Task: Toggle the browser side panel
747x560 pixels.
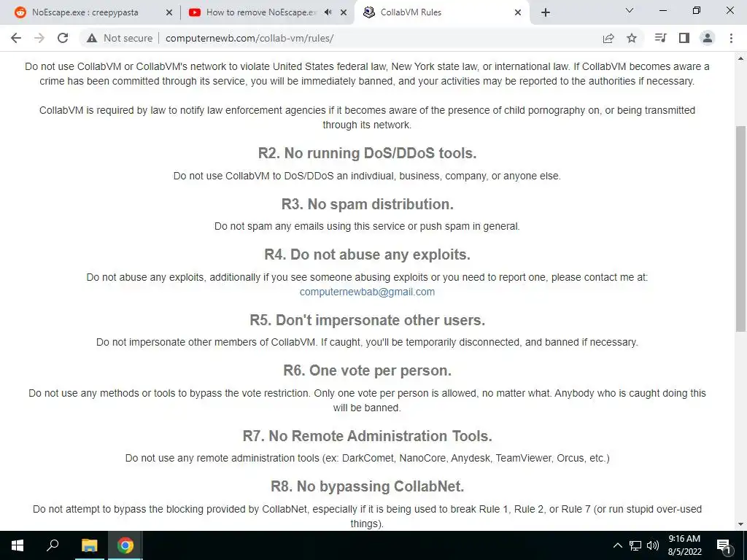Action: pyautogui.click(x=684, y=38)
